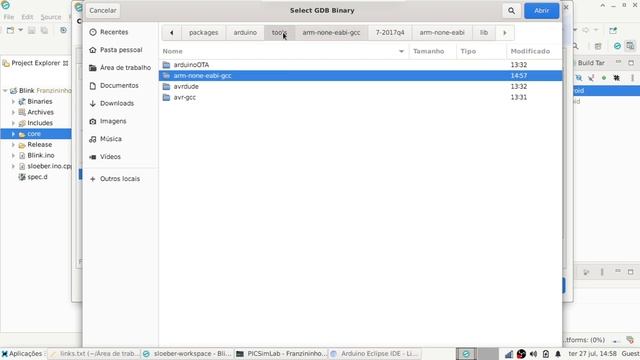Screen dimensions: 640x360
Task: Switch to Arduino Eclipse IDE browser window
Action: coord(375,354)
